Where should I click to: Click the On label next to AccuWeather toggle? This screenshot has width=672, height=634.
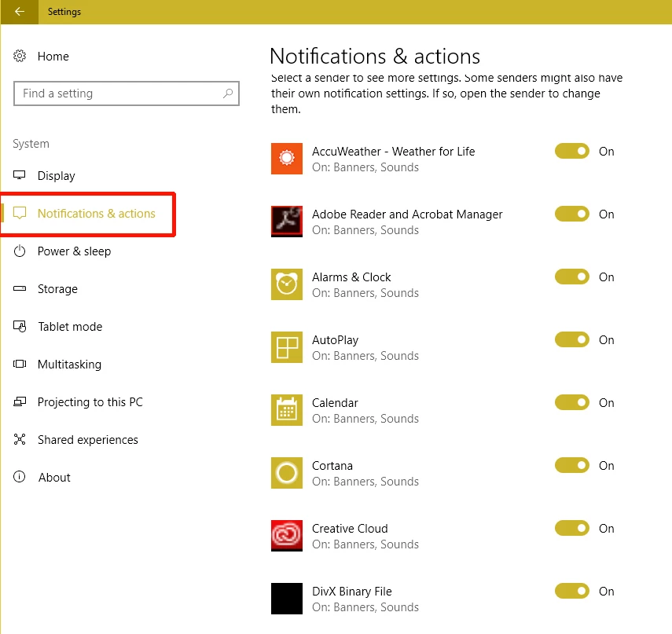(x=607, y=151)
